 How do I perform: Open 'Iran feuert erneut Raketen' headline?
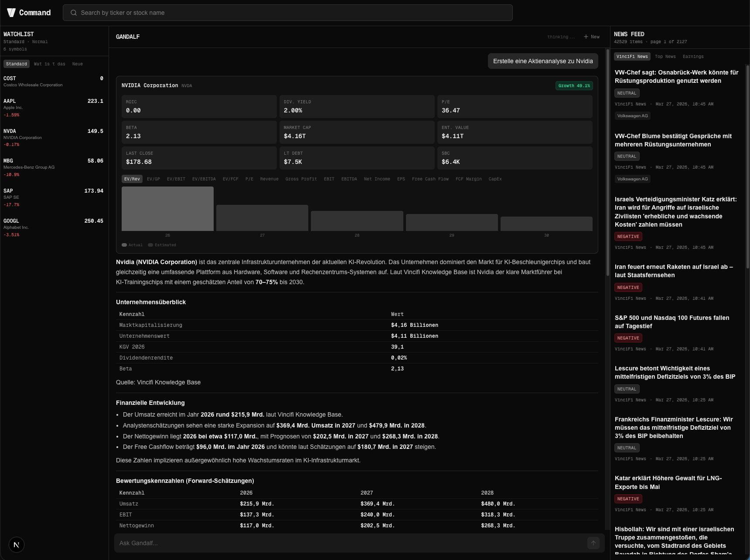click(674, 271)
